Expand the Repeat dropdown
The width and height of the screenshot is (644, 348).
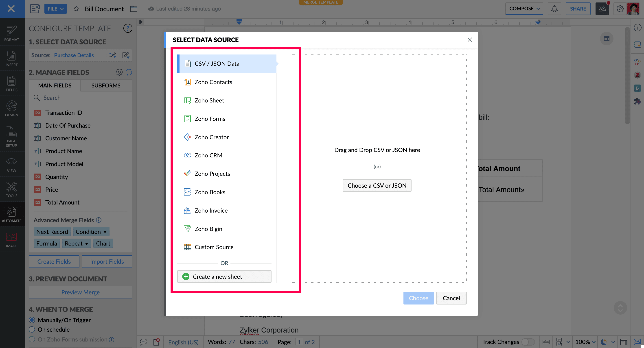pos(76,243)
